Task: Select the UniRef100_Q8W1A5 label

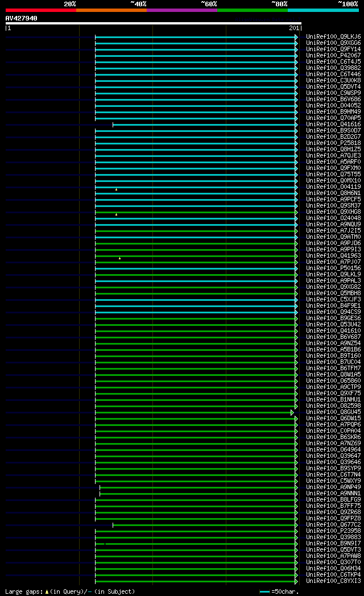Action: coord(333,374)
